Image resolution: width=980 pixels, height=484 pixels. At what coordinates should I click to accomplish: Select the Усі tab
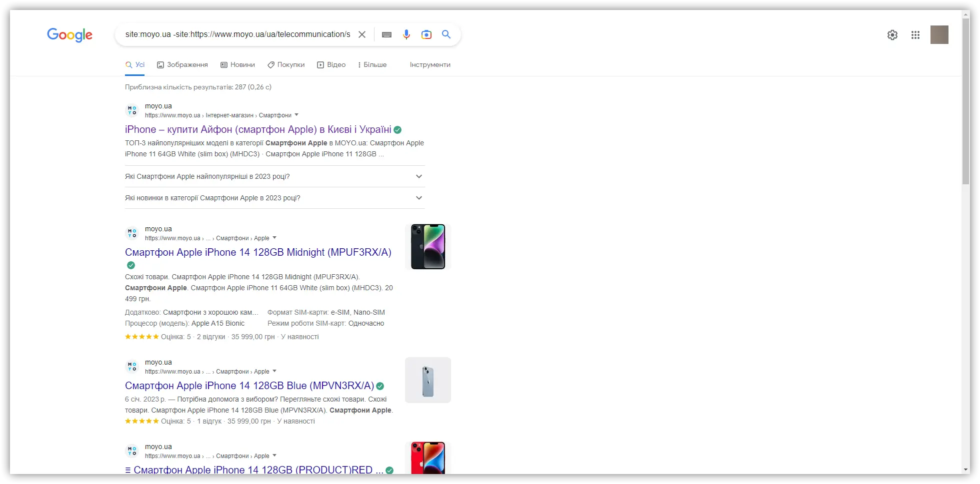click(x=135, y=65)
